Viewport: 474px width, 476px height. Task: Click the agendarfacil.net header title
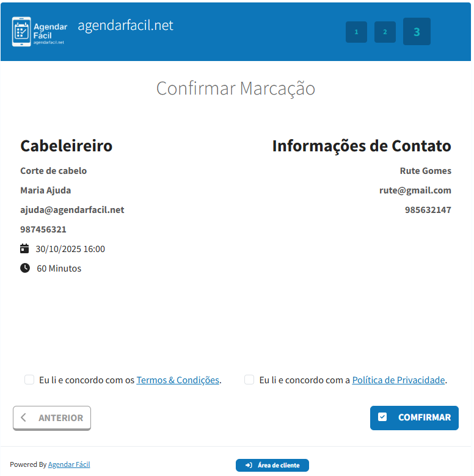(x=126, y=25)
